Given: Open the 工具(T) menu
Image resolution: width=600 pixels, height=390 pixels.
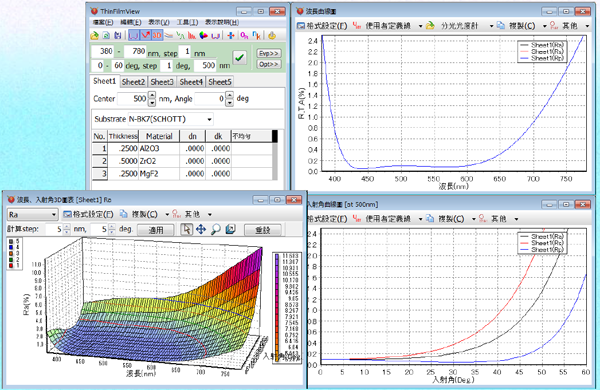Looking at the screenshot, I should [x=187, y=22].
